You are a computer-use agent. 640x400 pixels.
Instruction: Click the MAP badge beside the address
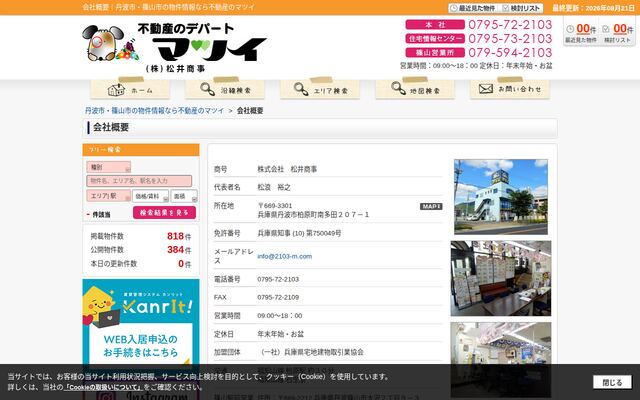(431, 207)
